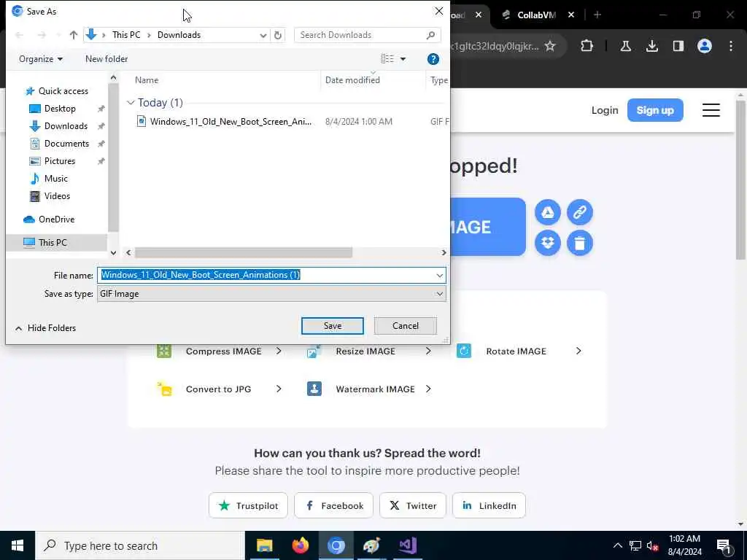Create a New folder
The width and height of the screenshot is (747, 560).
coord(107,59)
